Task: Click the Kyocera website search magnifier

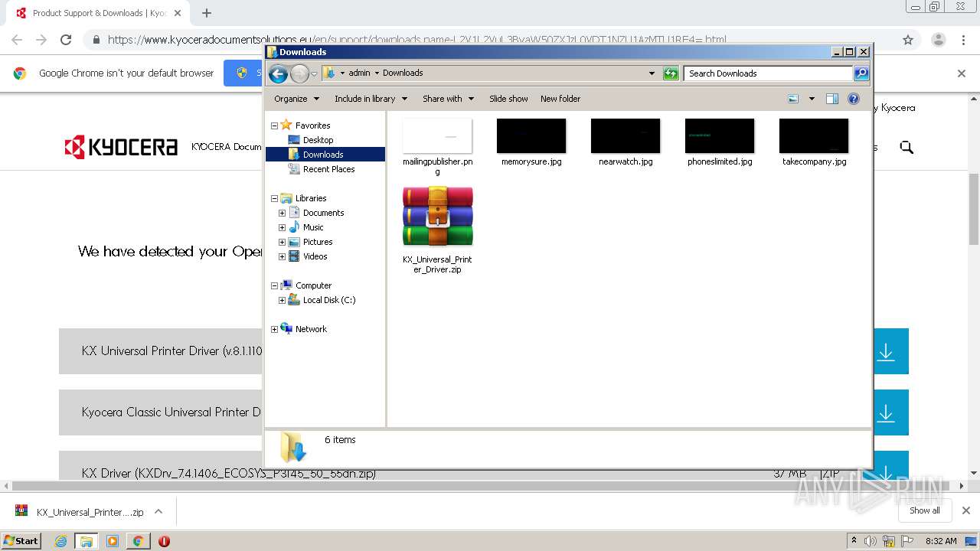Action: tap(906, 147)
